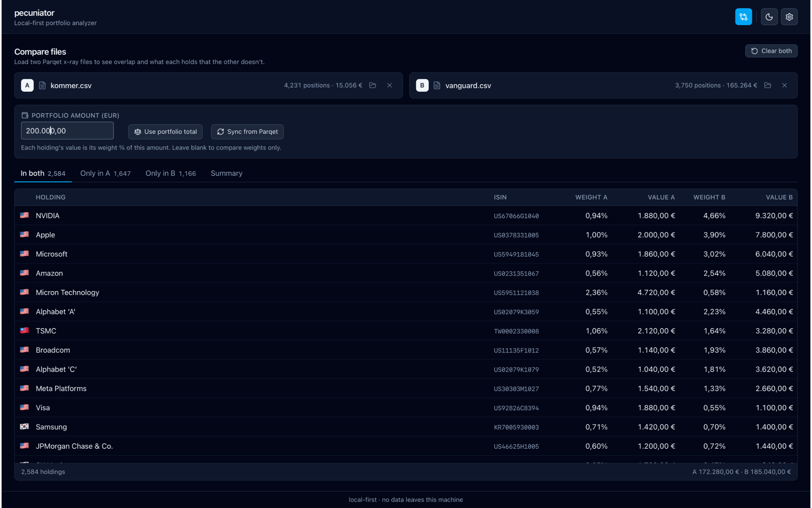This screenshot has width=812, height=508.
Task: Click ISIN US67066G1040
Action: point(516,216)
